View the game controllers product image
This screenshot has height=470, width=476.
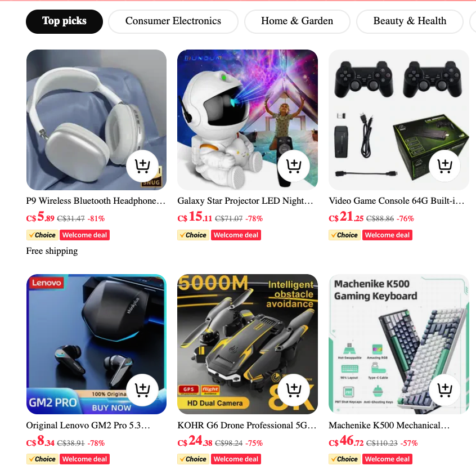click(x=399, y=120)
